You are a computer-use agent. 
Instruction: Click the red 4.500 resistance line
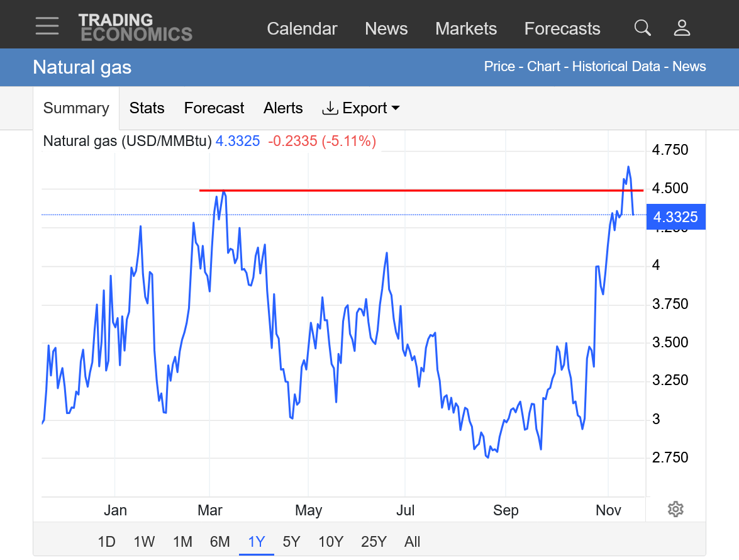[409, 190]
